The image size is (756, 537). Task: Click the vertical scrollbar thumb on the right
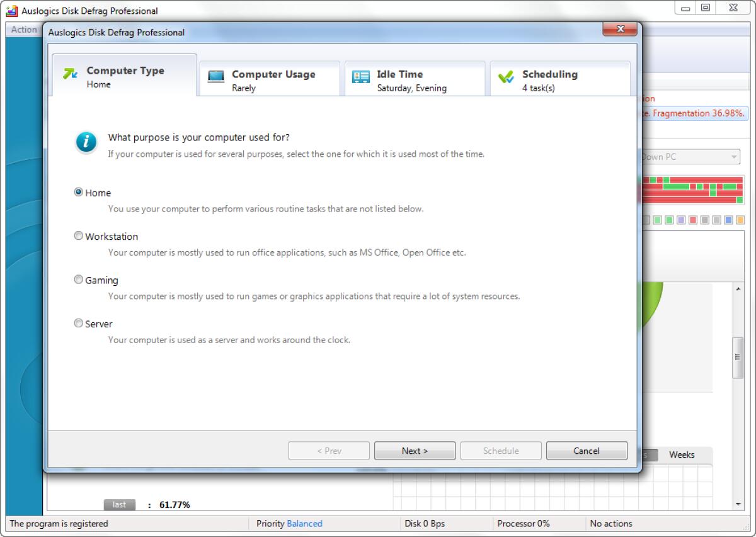point(736,356)
